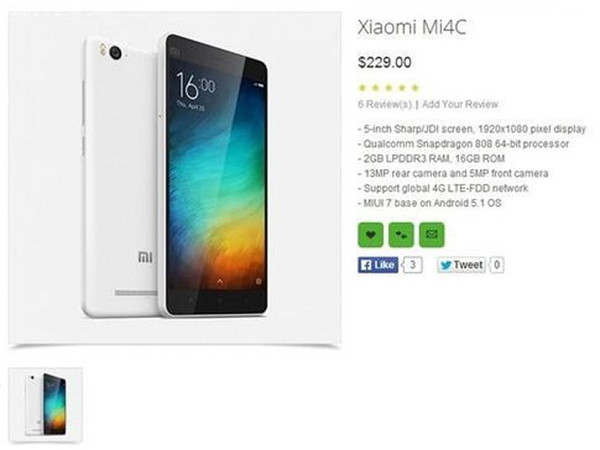Click the second rating star

(376, 88)
